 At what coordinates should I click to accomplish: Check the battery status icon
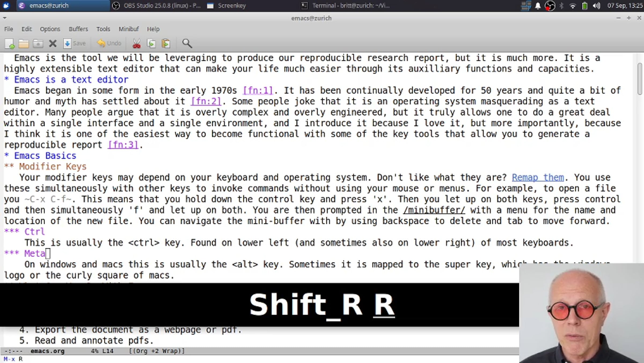(x=584, y=6)
